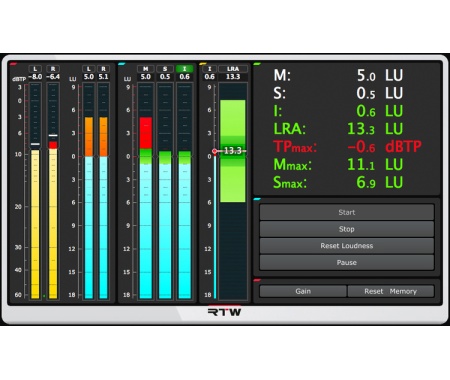Screen dimensions: 450x380
Task: Click the TPmax -0.6 dBTP readout
Action: 347,147
